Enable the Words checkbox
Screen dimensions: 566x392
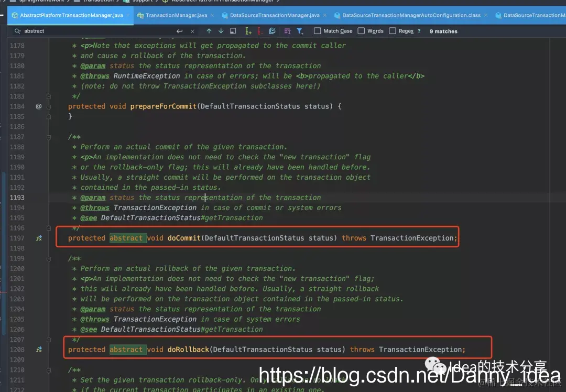361,31
